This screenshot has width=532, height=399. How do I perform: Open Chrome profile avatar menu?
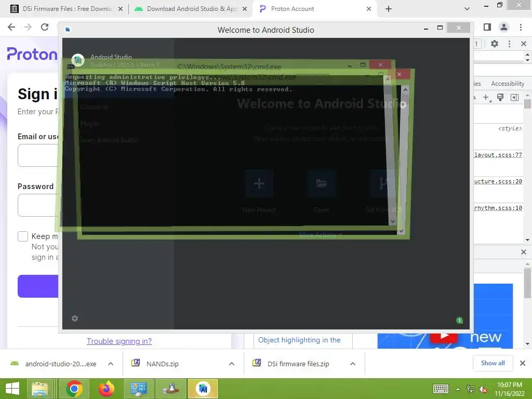coord(504,27)
